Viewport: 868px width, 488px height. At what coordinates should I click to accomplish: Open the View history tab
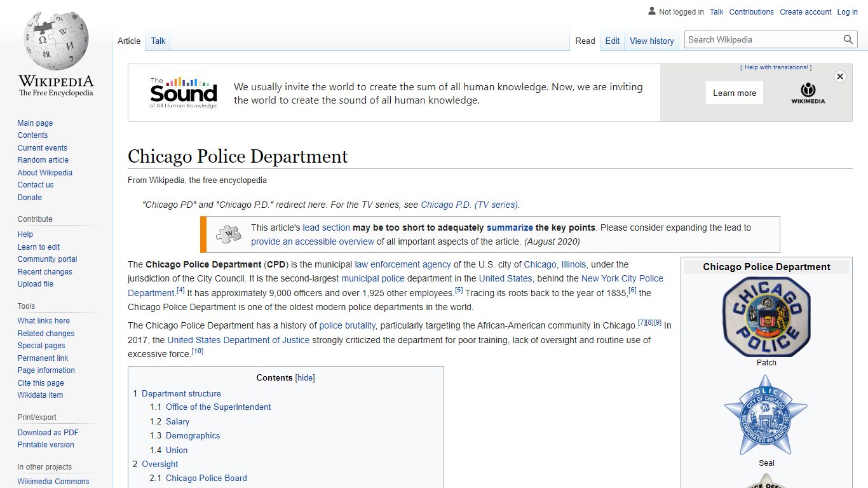[651, 41]
